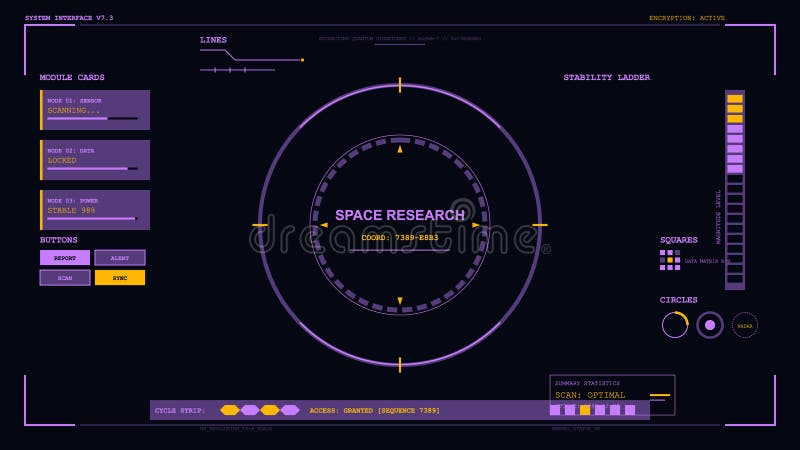
Task: Click the yellow square in bottom statistics strip
Action: 585,410
